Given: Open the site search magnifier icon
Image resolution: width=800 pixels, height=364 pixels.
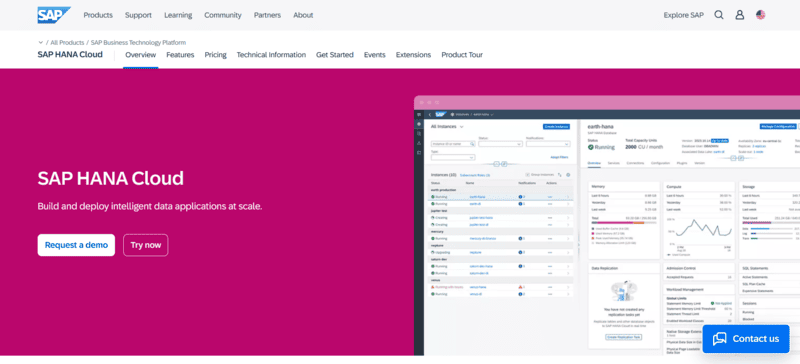Looking at the screenshot, I should 719,15.
